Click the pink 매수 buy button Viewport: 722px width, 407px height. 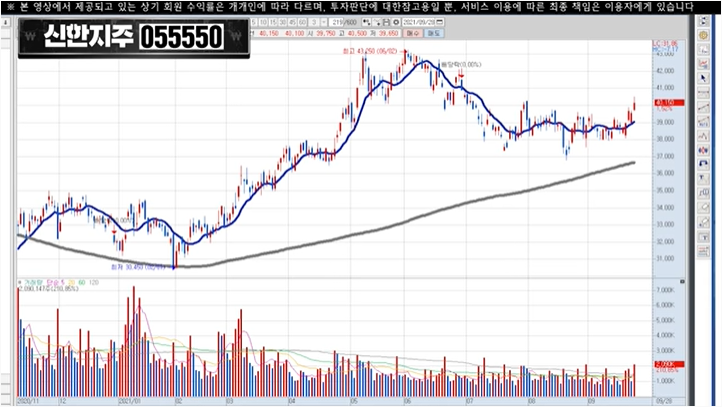tap(413, 33)
